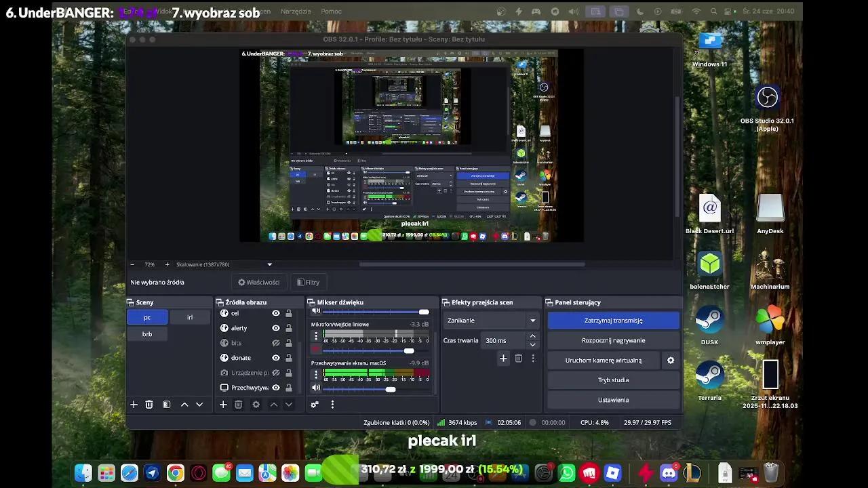Show the bits source
Screen dimensions: 868x488
(276, 343)
